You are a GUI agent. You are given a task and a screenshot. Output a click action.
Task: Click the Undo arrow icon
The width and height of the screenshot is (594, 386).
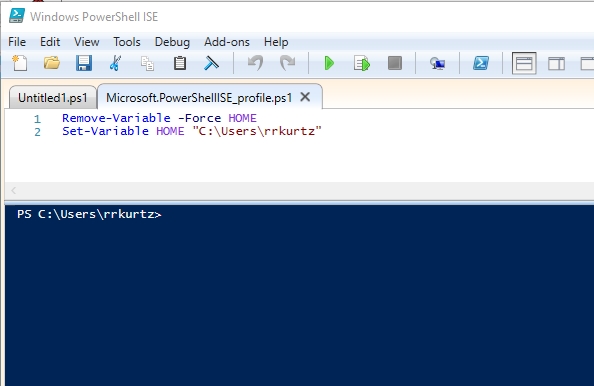255,63
